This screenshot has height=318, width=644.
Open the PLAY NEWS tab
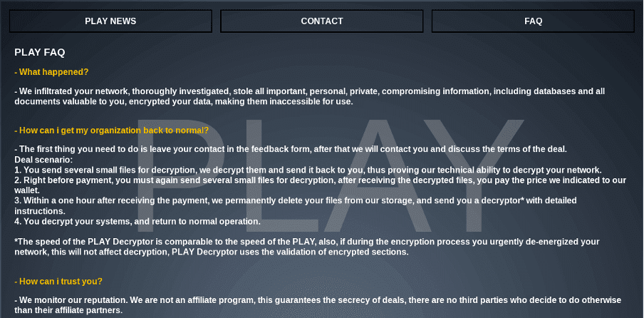pos(110,21)
